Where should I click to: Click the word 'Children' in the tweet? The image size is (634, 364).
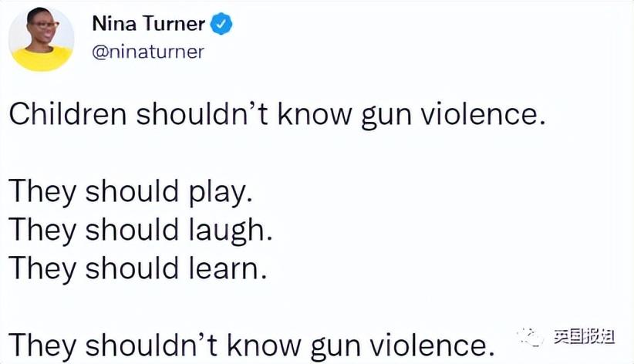pyautogui.click(x=68, y=113)
